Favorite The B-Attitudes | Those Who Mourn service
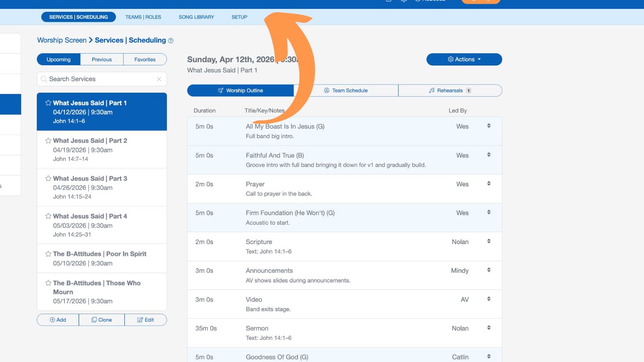644x362 pixels. tap(48, 283)
